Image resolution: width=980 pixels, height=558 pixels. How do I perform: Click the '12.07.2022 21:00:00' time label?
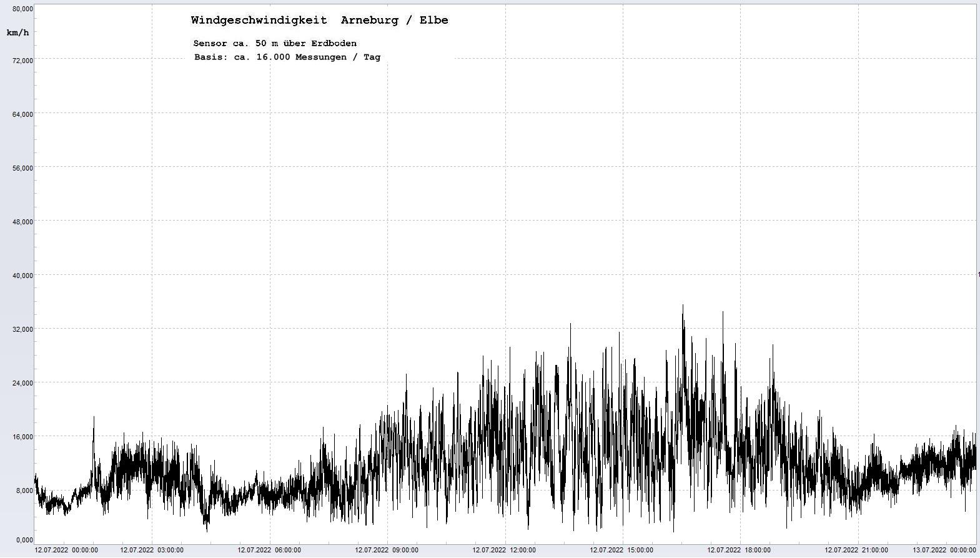point(856,551)
